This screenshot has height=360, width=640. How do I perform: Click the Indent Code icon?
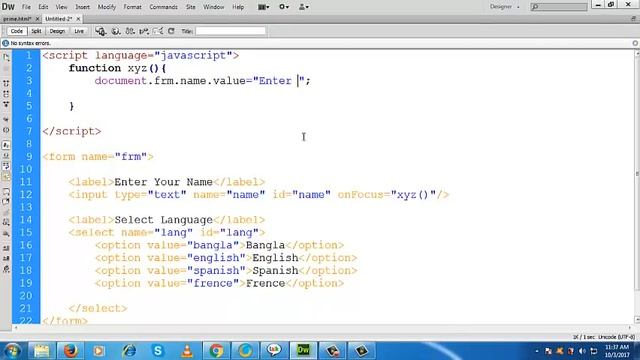(x=6, y=248)
